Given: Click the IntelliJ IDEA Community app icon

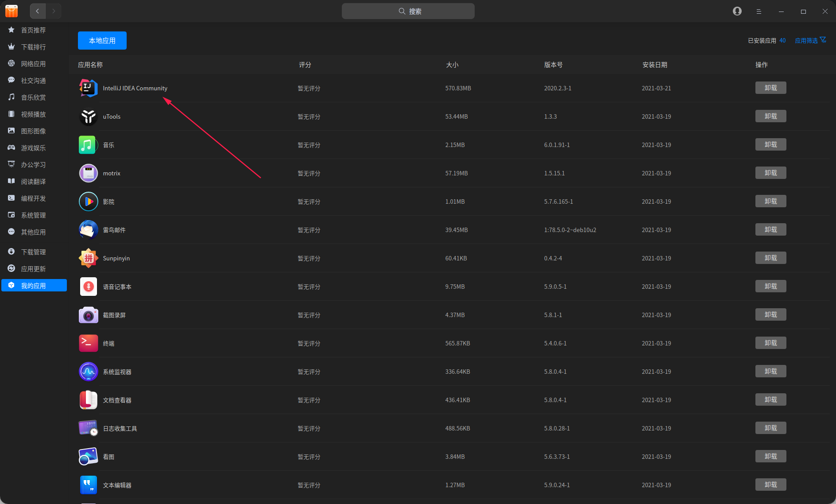Looking at the screenshot, I should pos(89,88).
